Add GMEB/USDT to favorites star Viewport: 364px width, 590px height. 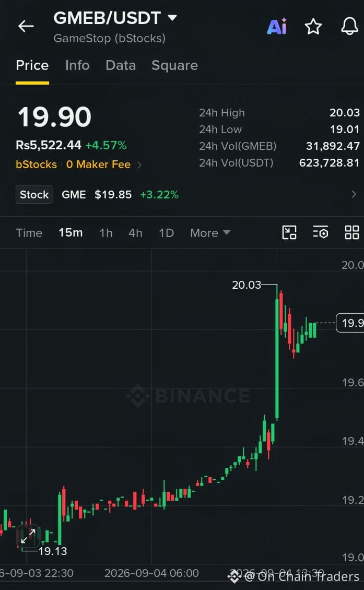pyautogui.click(x=313, y=27)
